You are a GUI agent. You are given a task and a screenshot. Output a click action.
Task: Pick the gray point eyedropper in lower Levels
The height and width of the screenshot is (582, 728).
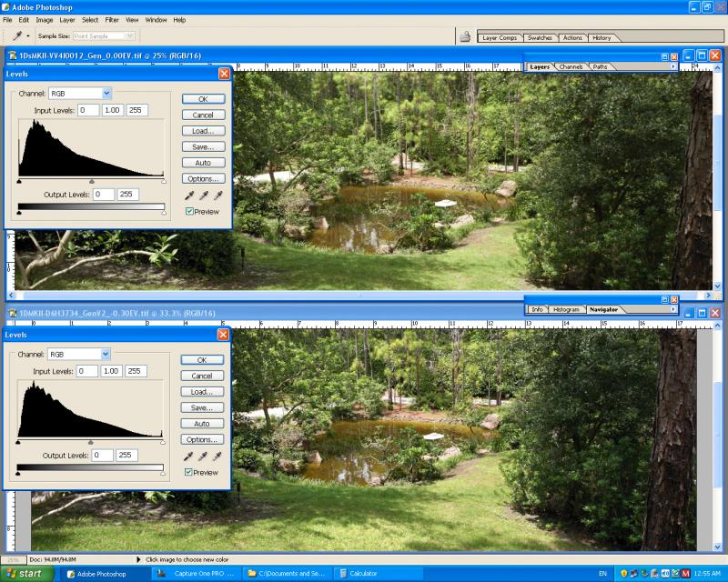(x=202, y=457)
